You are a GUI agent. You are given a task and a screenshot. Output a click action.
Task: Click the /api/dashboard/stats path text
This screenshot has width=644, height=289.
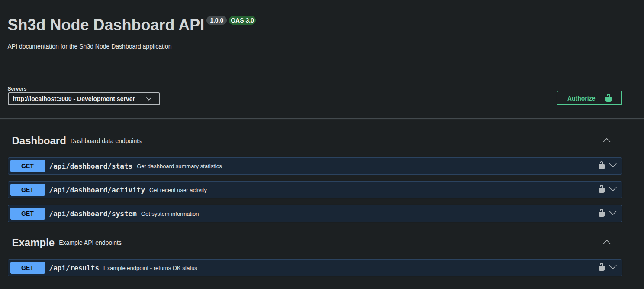91,166
